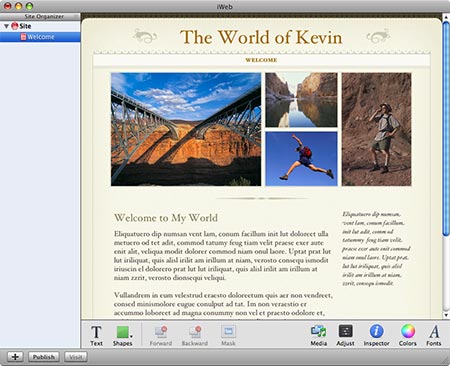The height and width of the screenshot is (366, 450).
Task: Click the Publish button
Action: (x=44, y=357)
